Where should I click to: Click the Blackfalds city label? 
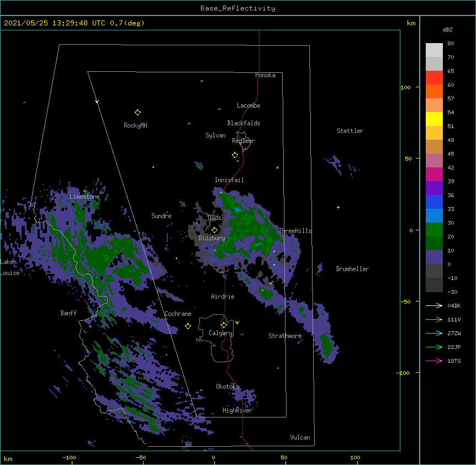pos(244,123)
